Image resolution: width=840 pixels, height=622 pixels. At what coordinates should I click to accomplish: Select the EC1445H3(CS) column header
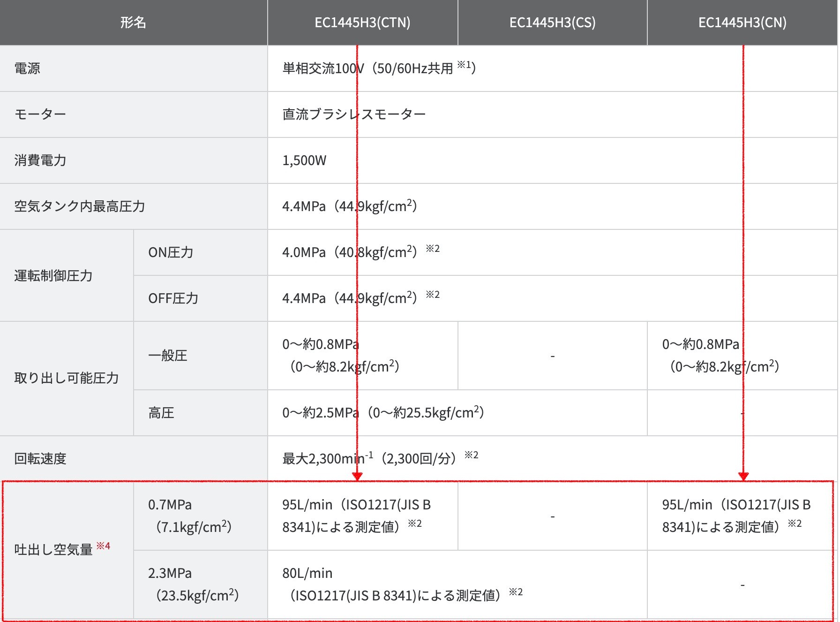point(552,23)
